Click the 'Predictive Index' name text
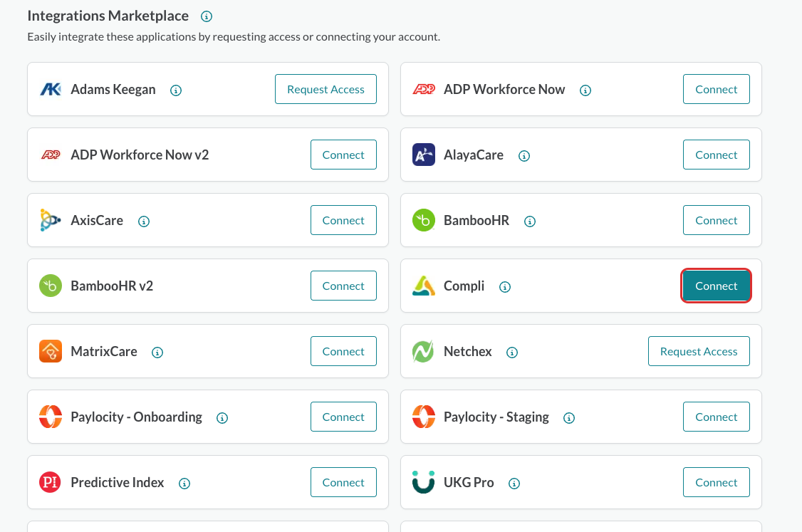802x532 pixels. pyautogui.click(x=118, y=482)
